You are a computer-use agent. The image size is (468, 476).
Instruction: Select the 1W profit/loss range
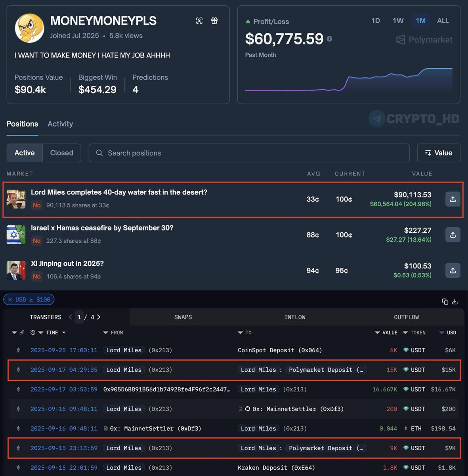[398, 21]
